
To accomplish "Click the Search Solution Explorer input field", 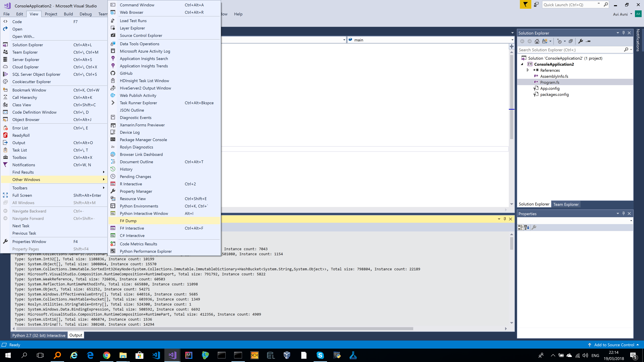I will click(x=570, y=50).
